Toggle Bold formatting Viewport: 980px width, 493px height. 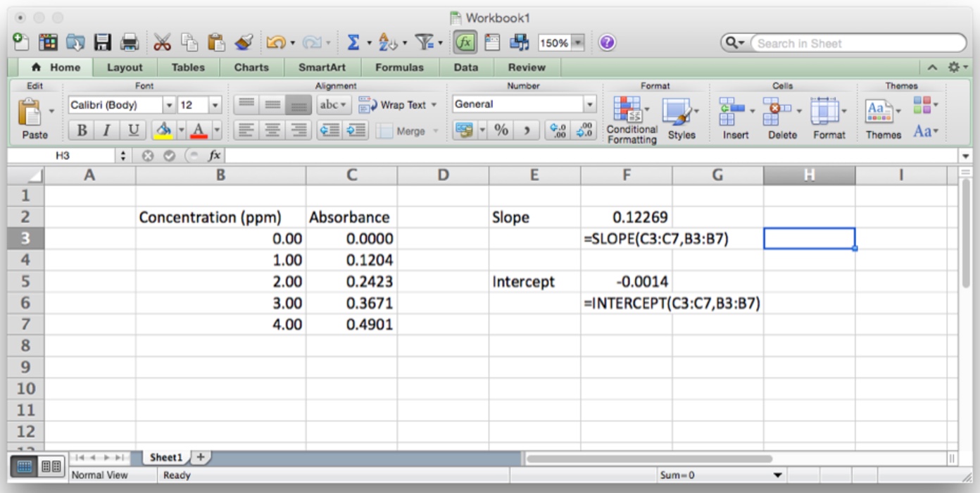point(82,130)
